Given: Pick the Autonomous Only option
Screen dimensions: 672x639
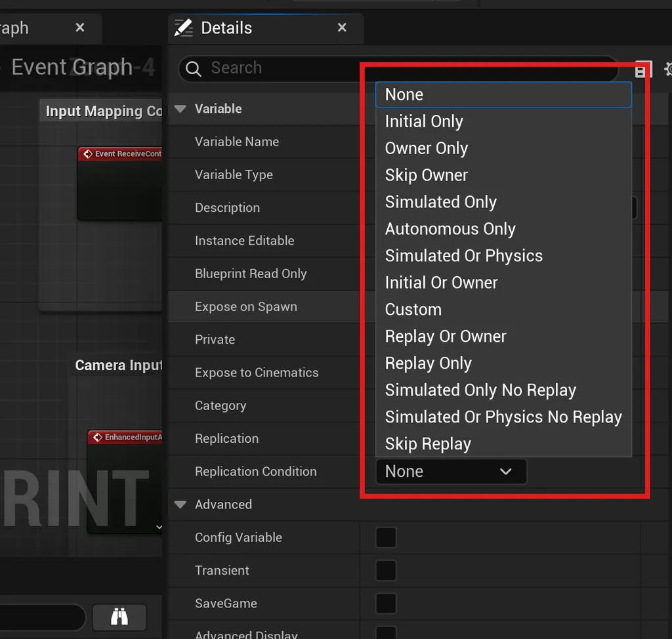Looking at the screenshot, I should point(503,229).
